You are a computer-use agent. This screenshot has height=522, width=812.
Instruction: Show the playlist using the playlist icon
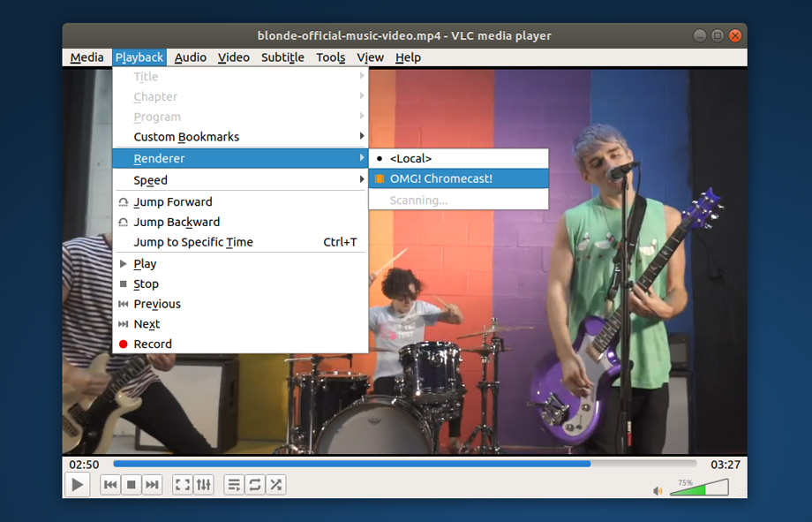coord(234,485)
